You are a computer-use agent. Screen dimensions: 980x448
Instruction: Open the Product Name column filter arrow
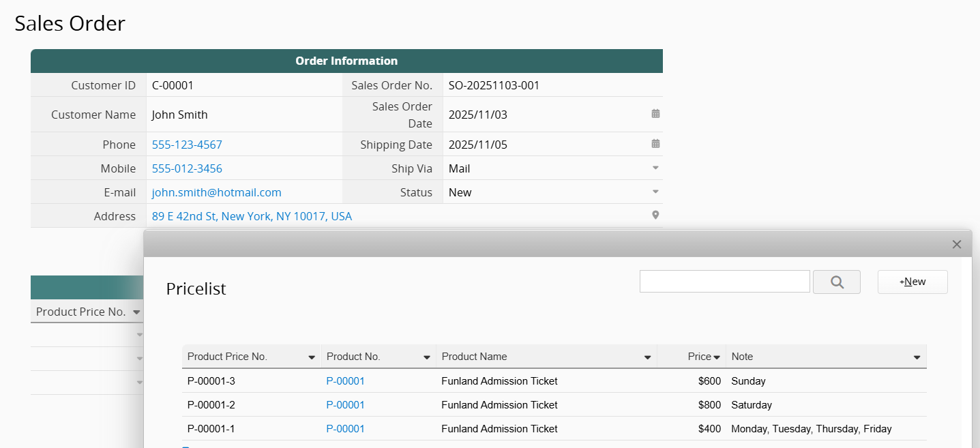[648, 357]
